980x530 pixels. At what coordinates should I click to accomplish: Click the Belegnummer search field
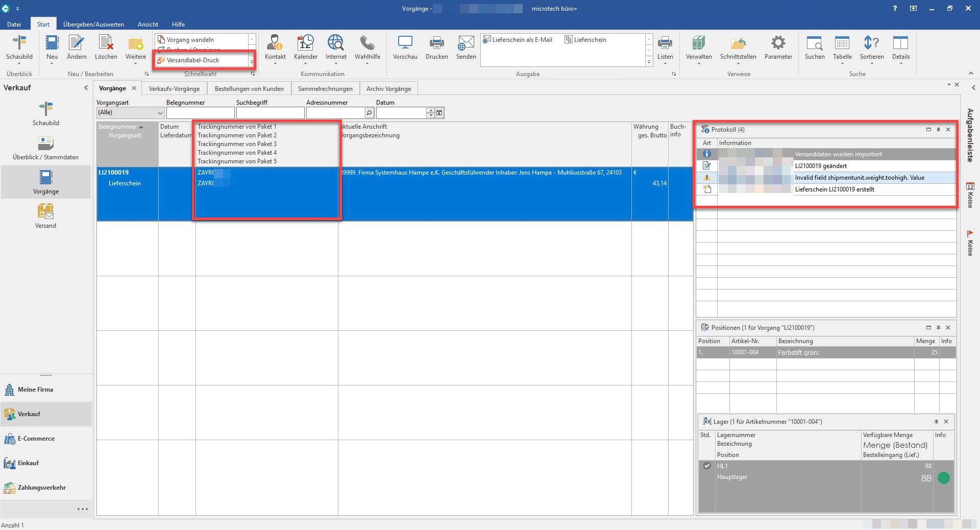pyautogui.click(x=200, y=113)
